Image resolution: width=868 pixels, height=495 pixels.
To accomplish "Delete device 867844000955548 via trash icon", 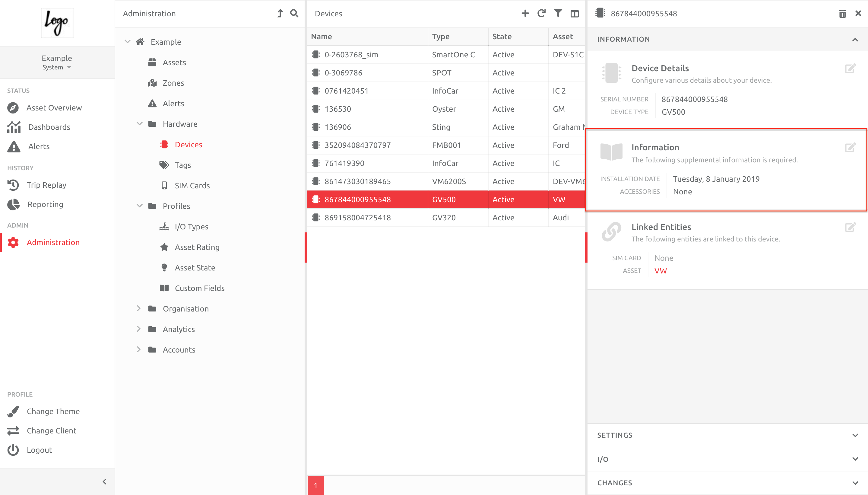I will click(x=842, y=13).
